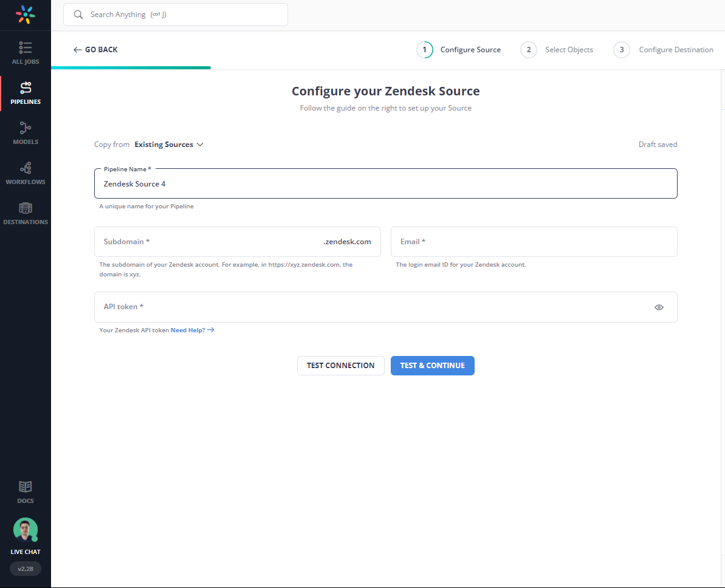This screenshot has width=725, height=588.
Task: Open All Jobs in the sidebar
Action: tap(26, 53)
